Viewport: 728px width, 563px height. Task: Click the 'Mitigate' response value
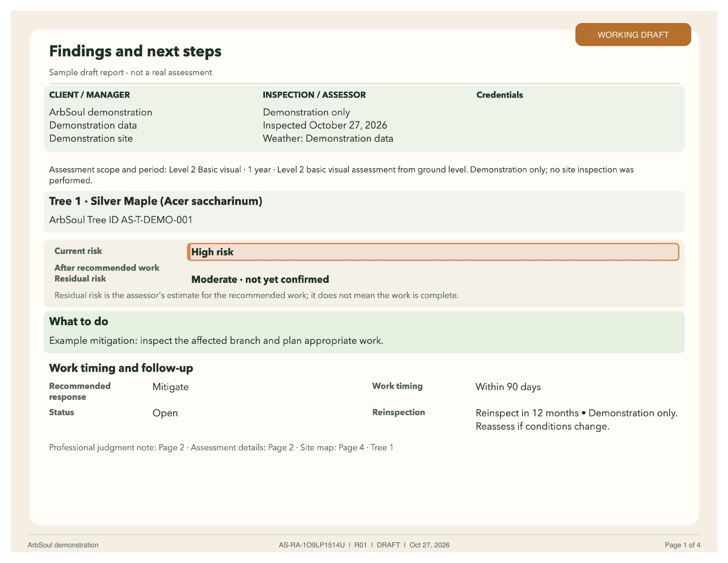pyautogui.click(x=171, y=387)
